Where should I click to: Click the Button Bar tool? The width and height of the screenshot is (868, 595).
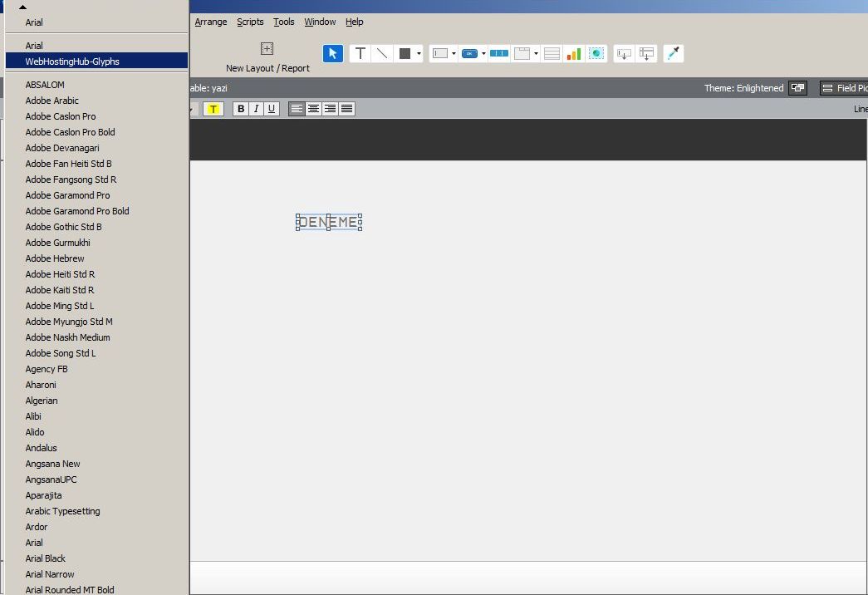pyautogui.click(x=498, y=53)
